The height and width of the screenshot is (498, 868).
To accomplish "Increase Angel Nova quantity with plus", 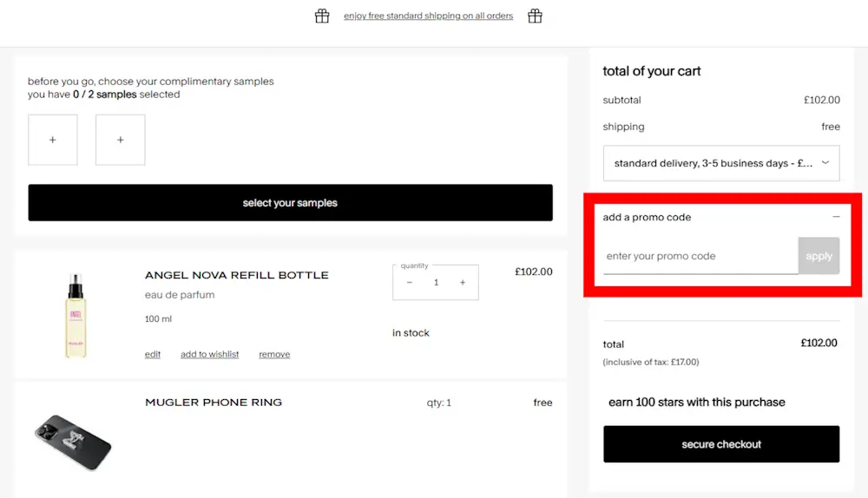I will point(463,282).
